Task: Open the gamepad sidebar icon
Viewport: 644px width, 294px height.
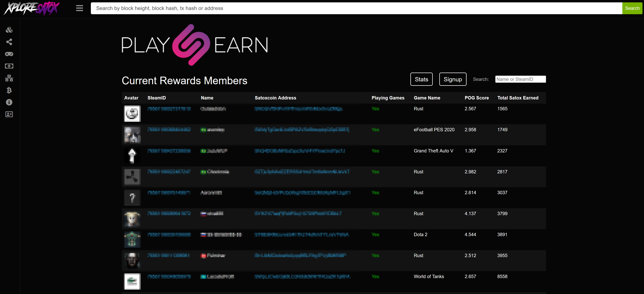Action: 9,54
